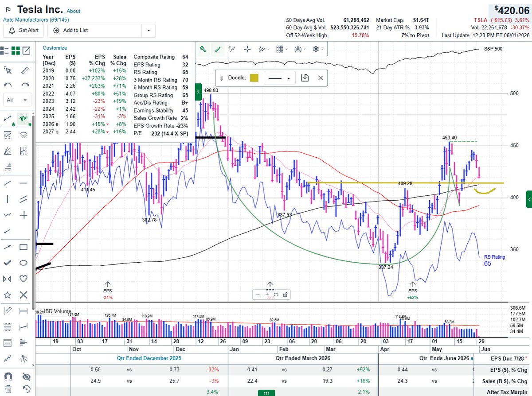Redo the last drawing action
This screenshot has width=532, height=396.
coord(25,85)
